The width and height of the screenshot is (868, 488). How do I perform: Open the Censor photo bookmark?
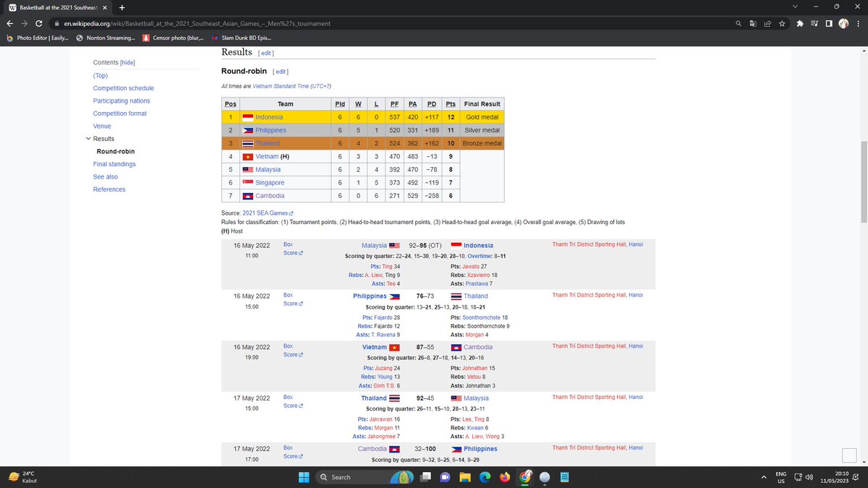[x=174, y=38]
